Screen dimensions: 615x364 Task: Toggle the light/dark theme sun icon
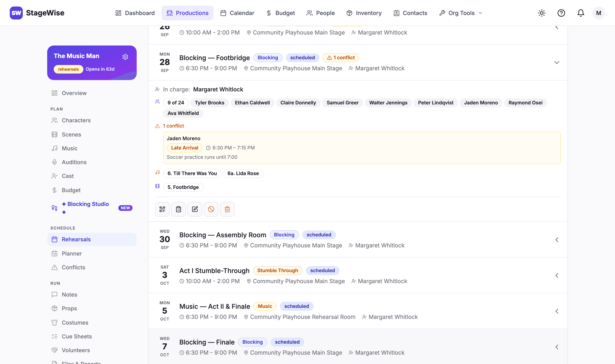click(542, 13)
